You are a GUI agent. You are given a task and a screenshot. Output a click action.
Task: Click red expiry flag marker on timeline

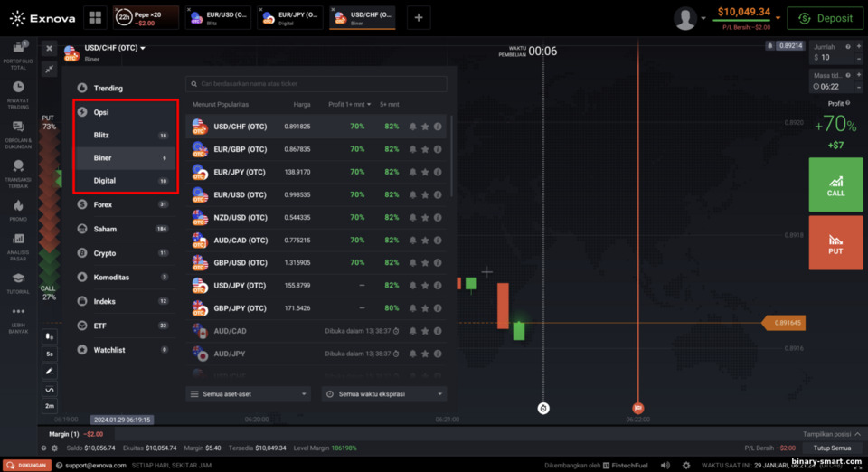click(637, 409)
